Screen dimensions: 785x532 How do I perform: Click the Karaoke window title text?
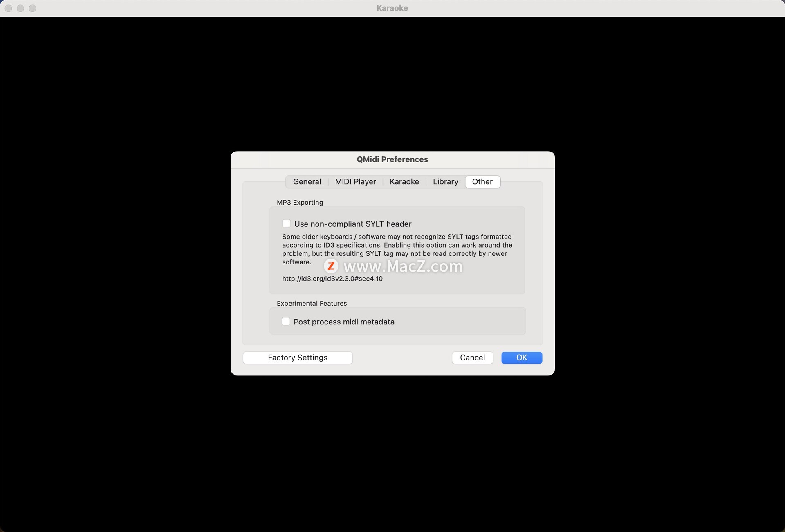click(392, 8)
